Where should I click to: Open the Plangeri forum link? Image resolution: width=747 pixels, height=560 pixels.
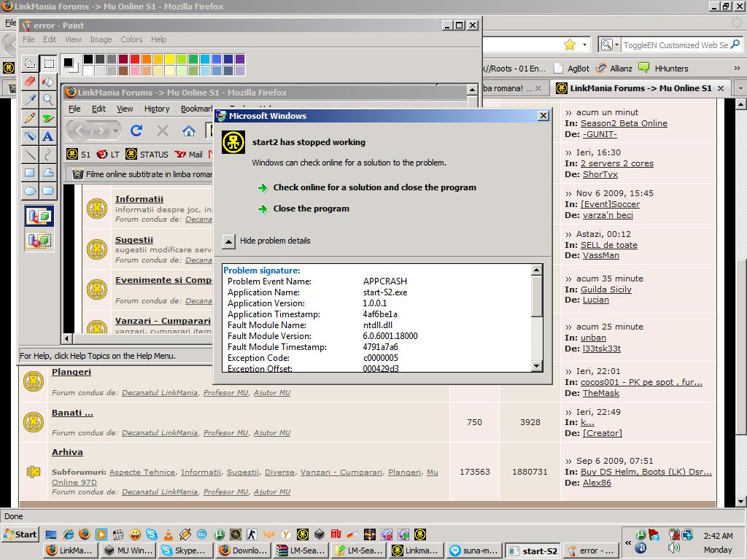(71, 372)
